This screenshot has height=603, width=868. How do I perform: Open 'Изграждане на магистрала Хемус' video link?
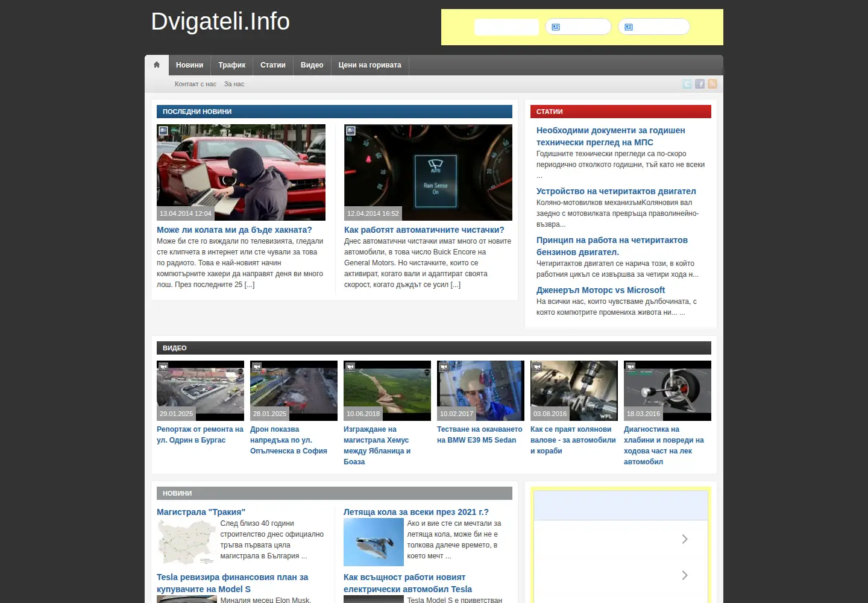click(377, 446)
